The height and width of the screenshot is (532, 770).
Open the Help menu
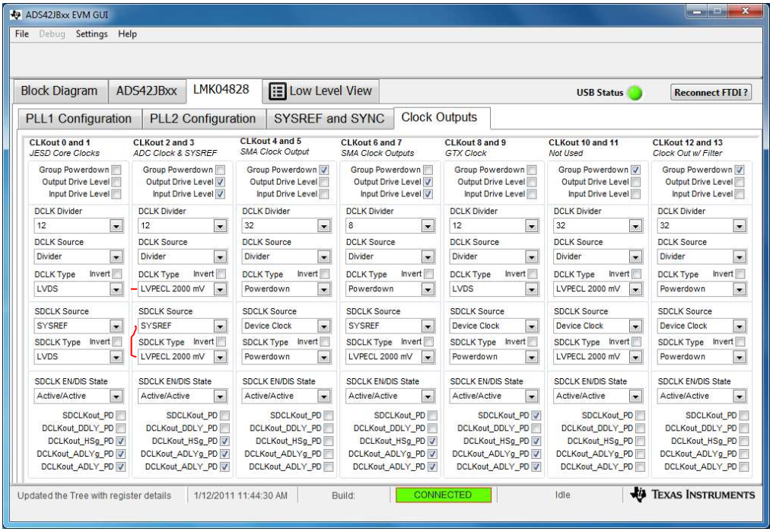pos(127,34)
